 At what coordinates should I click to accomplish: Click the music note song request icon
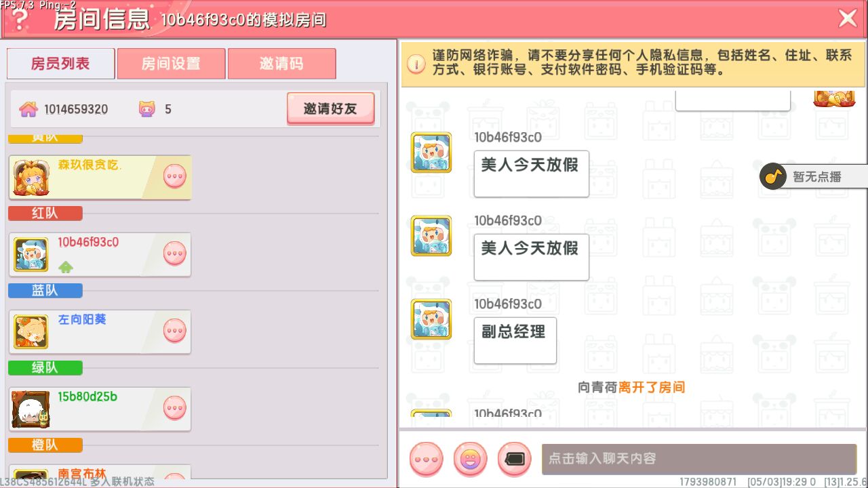click(x=773, y=177)
